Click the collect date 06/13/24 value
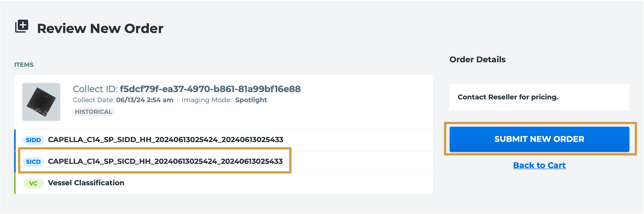644x214 pixels. 144,100
